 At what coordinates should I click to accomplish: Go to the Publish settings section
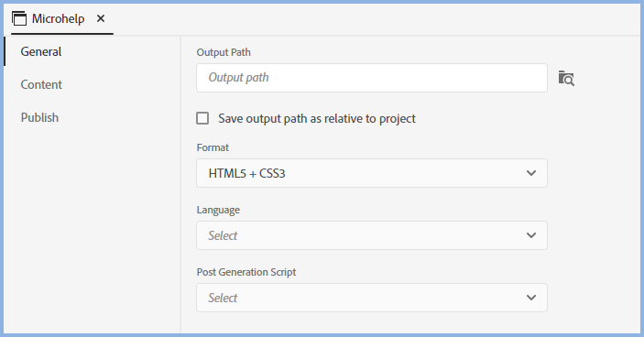[x=39, y=117]
